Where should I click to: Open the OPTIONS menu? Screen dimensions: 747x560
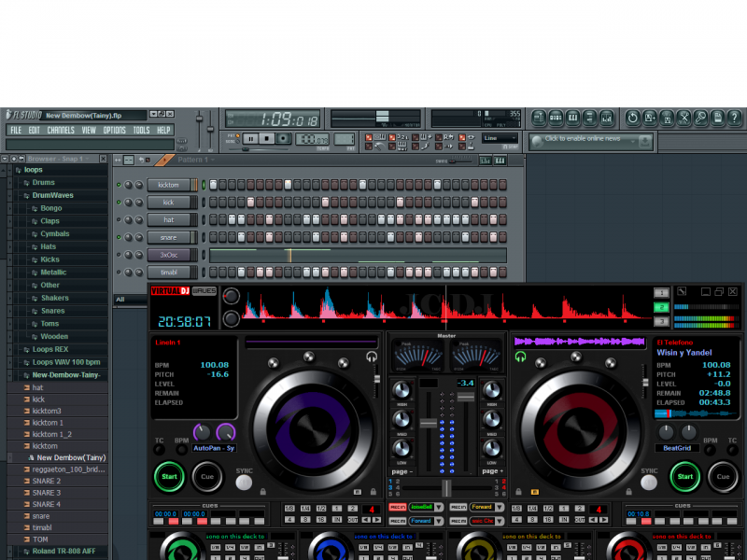(114, 130)
